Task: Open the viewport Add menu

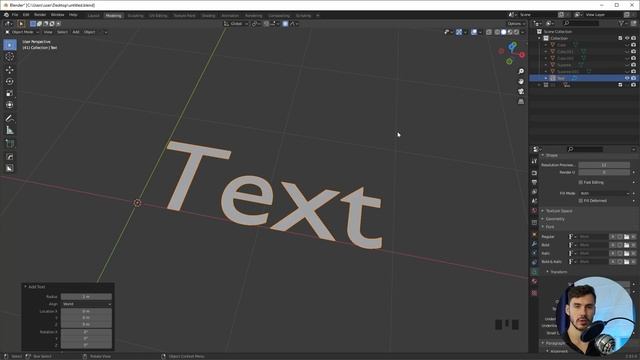Action: pos(76,32)
